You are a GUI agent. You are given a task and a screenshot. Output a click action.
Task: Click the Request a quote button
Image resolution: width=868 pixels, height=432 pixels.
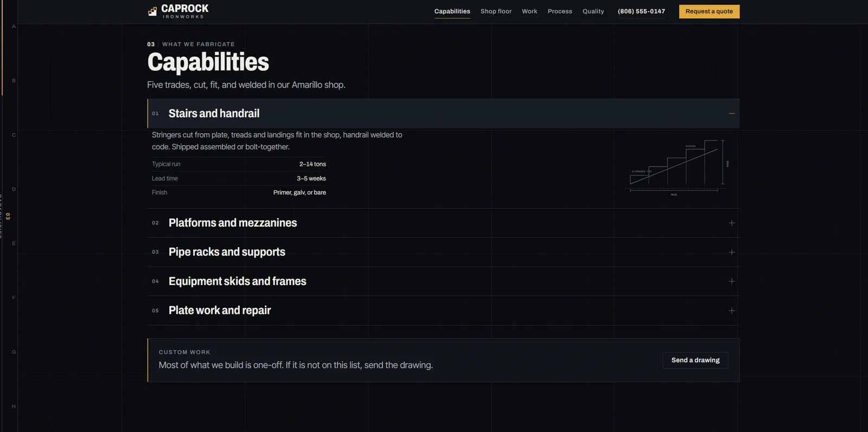tap(709, 11)
